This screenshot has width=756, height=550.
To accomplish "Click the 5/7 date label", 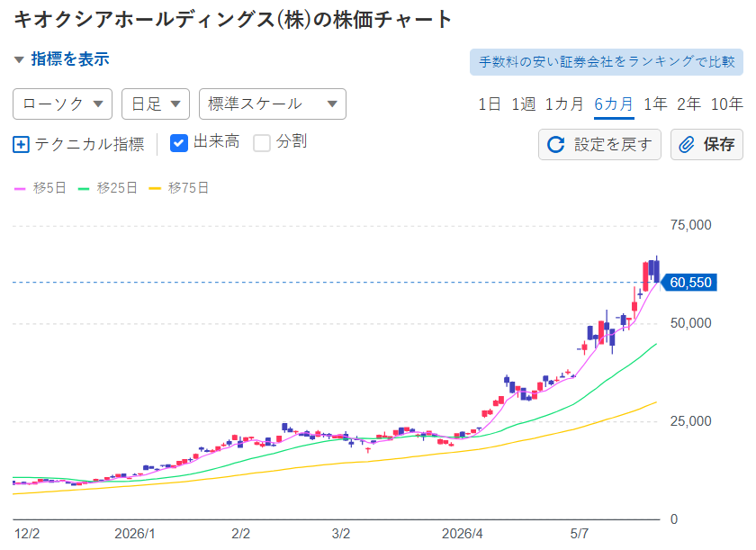I will pyautogui.click(x=579, y=534).
